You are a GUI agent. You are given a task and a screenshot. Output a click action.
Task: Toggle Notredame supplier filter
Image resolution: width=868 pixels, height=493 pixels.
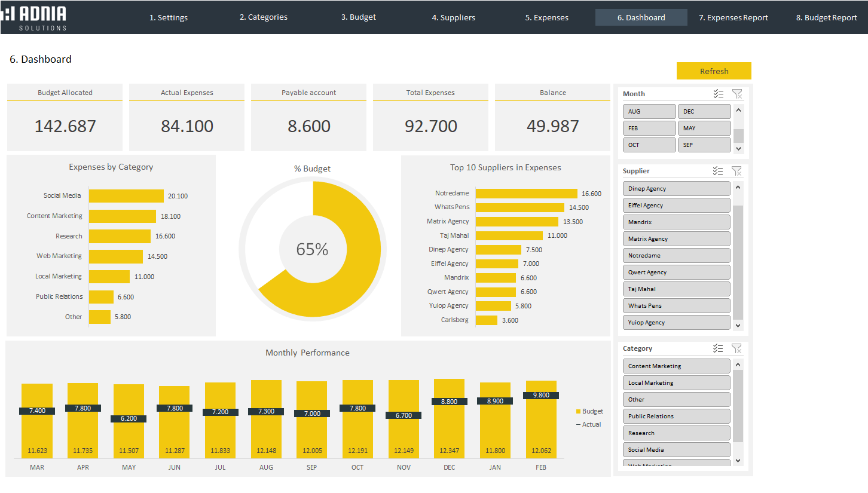676,256
